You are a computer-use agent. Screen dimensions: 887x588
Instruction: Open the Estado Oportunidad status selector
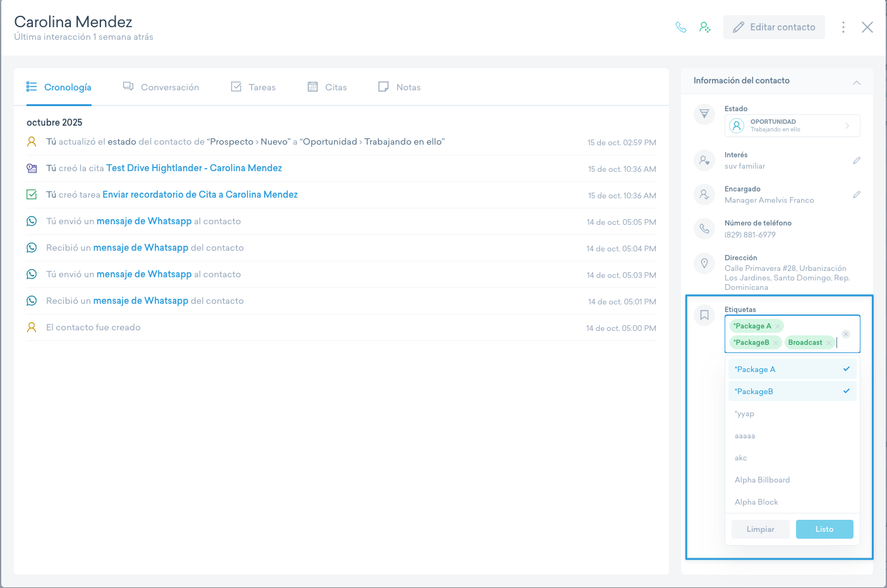pyautogui.click(x=792, y=126)
